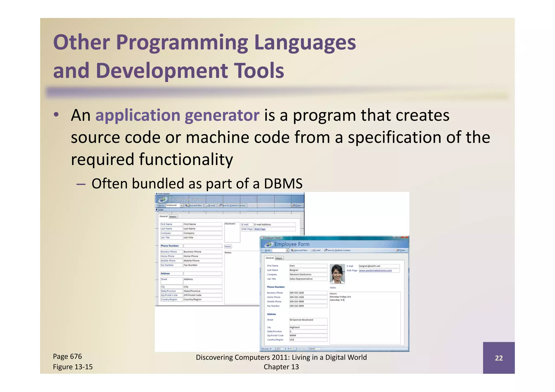Click the Company field Western Electronics
The width and height of the screenshot is (555, 392).
308,275
